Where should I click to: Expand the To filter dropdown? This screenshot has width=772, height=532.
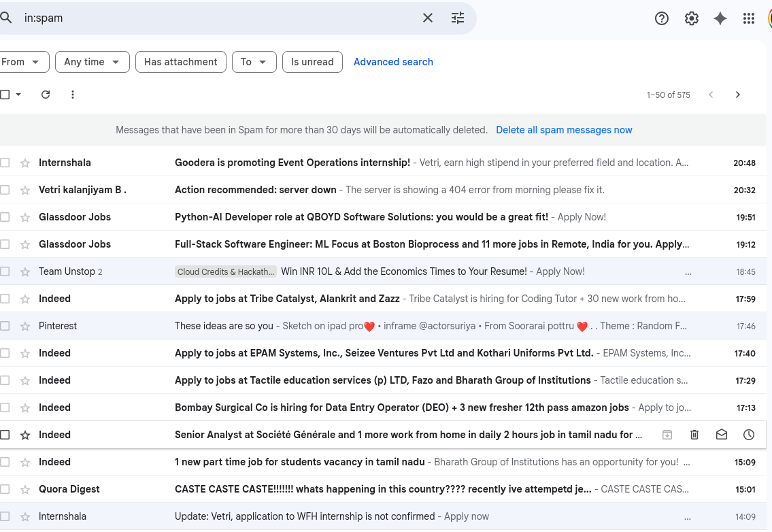click(x=254, y=62)
